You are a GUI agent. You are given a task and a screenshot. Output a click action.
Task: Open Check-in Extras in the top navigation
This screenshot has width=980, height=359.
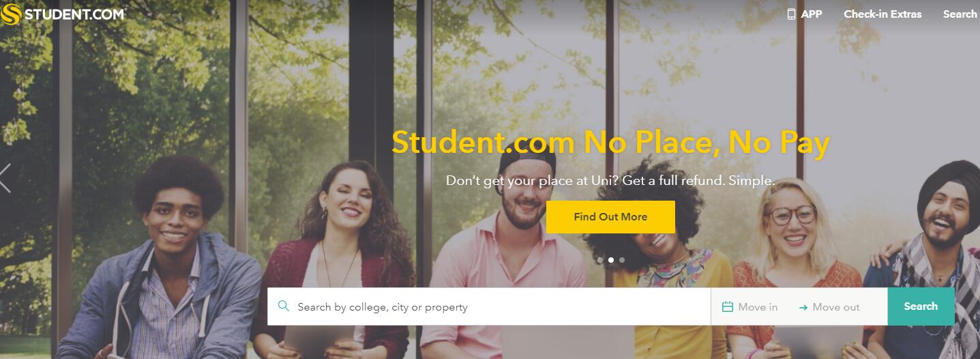click(882, 14)
